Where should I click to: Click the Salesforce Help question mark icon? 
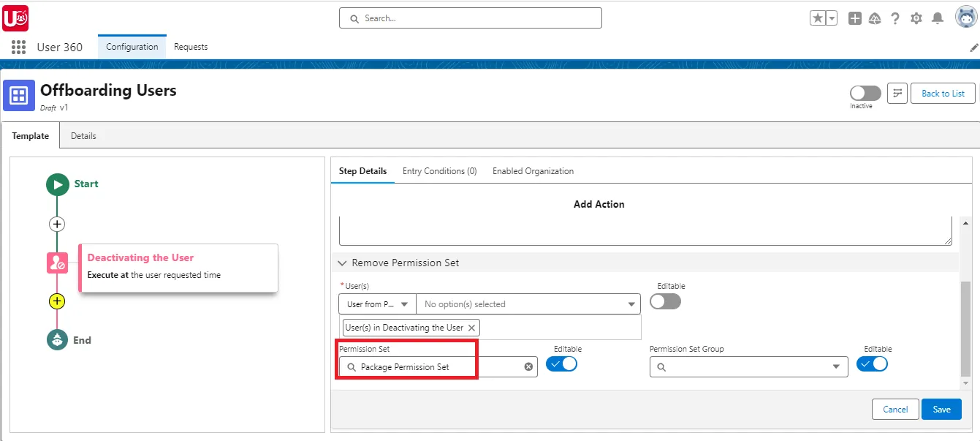pyautogui.click(x=896, y=18)
